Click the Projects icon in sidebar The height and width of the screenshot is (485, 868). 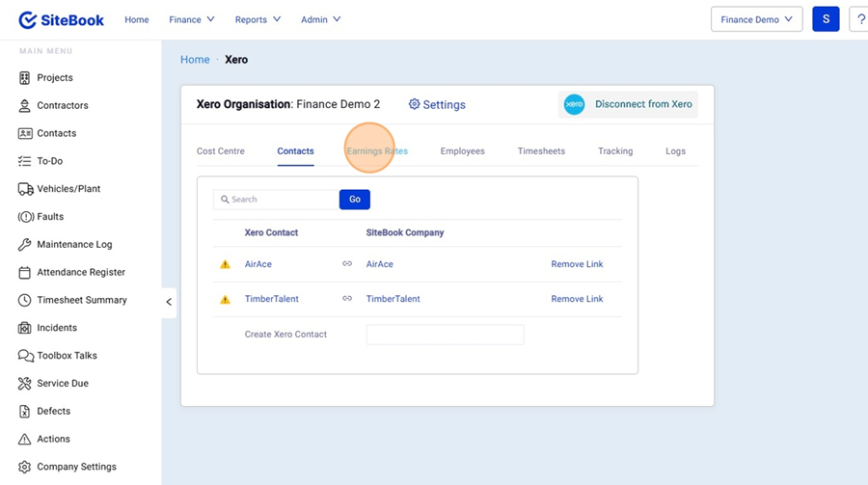pyautogui.click(x=25, y=78)
